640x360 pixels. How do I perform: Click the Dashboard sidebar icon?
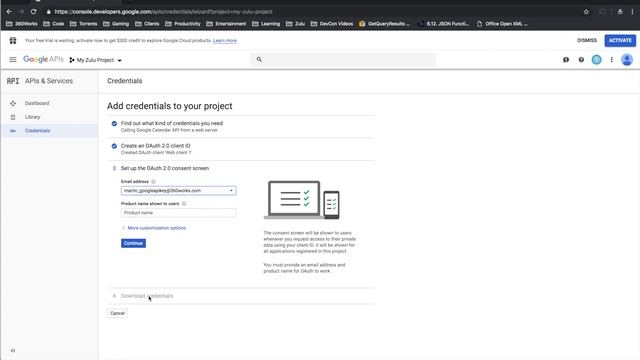point(13,103)
